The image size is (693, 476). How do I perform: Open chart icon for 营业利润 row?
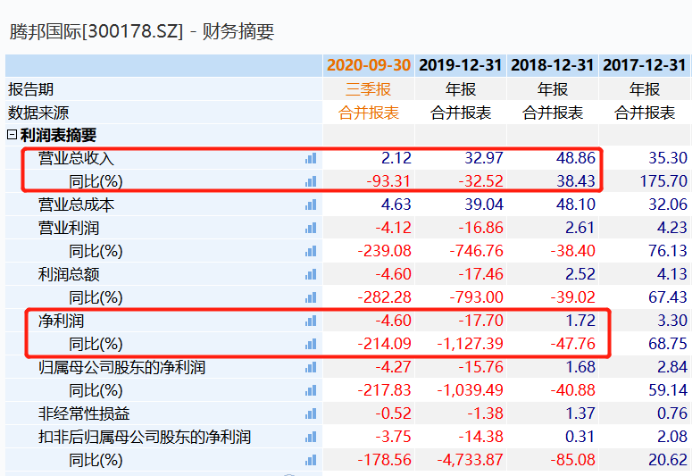click(311, 228)
